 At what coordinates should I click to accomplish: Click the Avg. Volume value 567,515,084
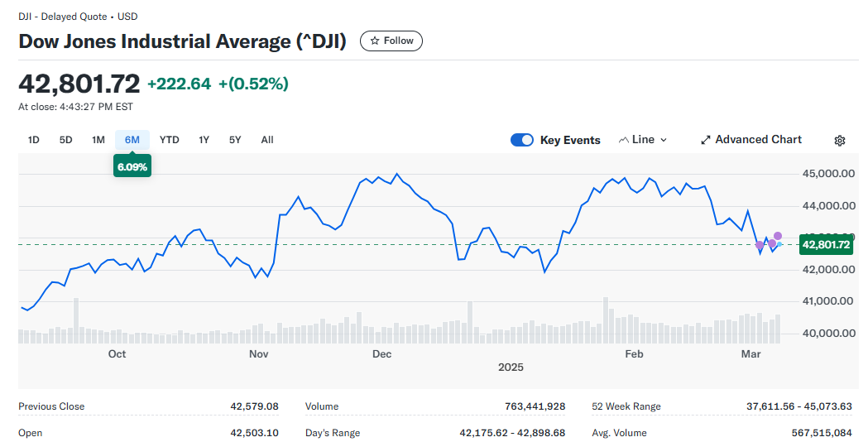pyautogui.click(x=822, y=433)
